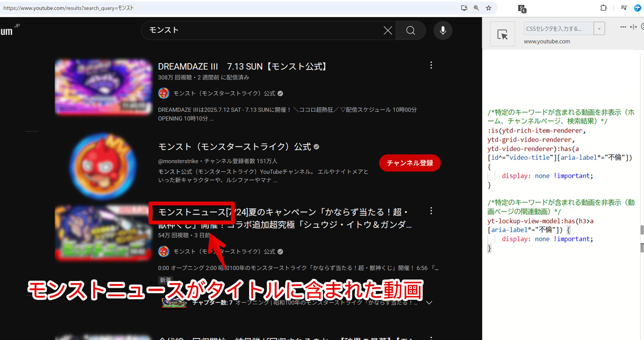The width and height of the screenshot is (644, 340).
Task: Click the YouTube search magnifier button
Action: pyautogui.click(x=411, y=31)
